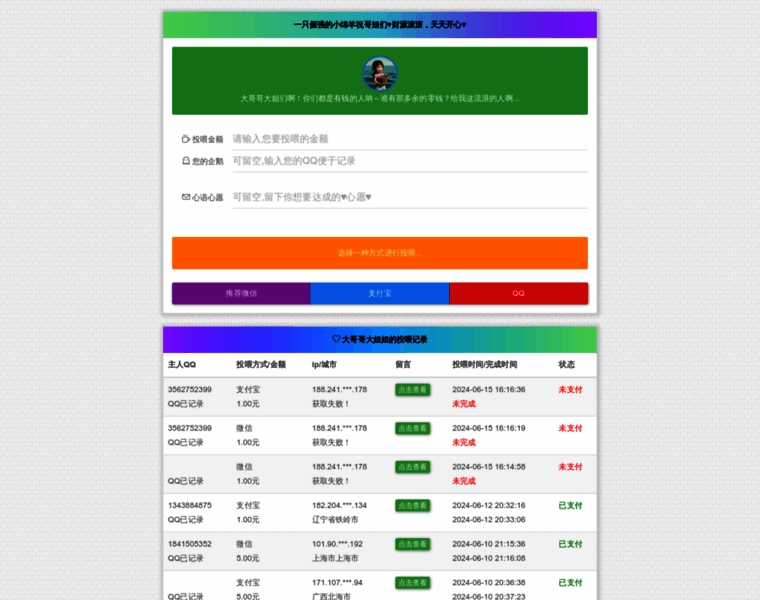
Task: Click 点击查看 for the 16:16:19 record
Action: [x=412, y=428]
